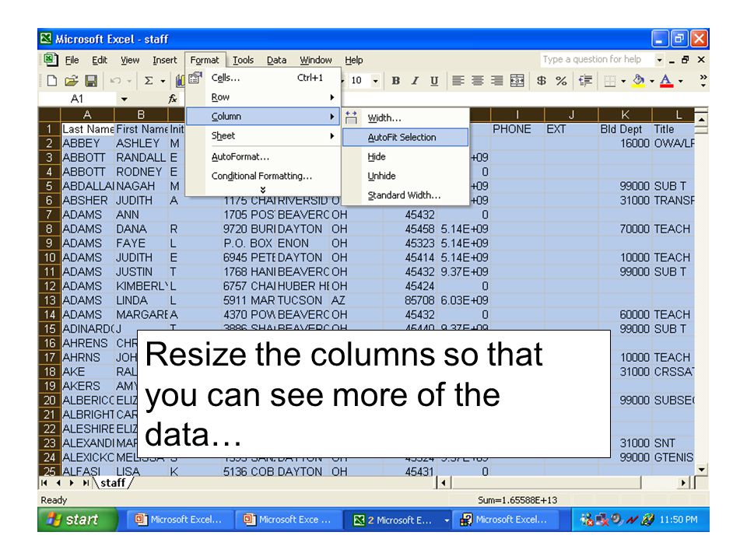Select column K header
This screenshot has height=560, width=747.
[x=625, y=115]
